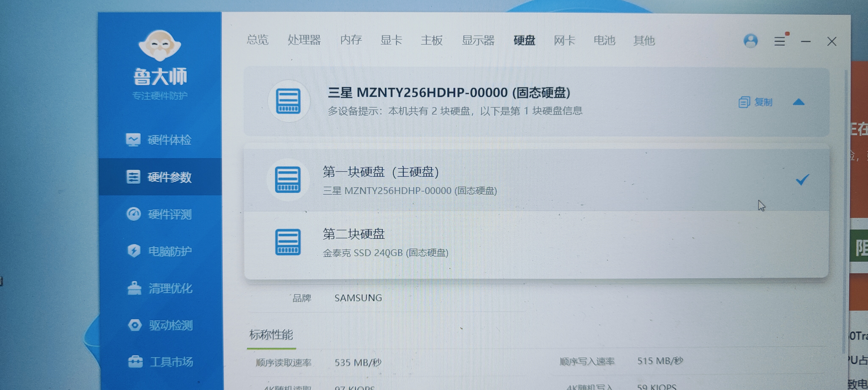Click the checkmark on 第一块硬盘 row
868x390 pixels.
pyautogui.click(x=802, y=180)
